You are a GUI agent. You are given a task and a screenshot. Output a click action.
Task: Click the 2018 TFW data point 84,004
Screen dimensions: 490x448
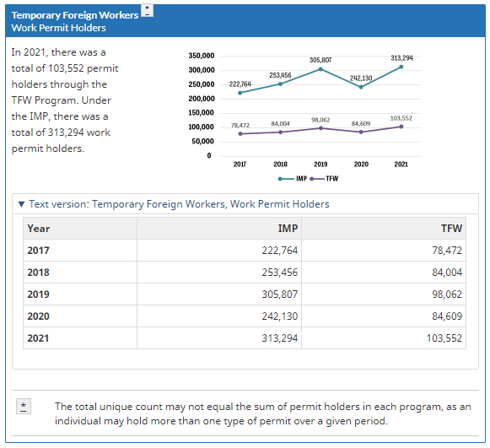click(x=281, y=132)
